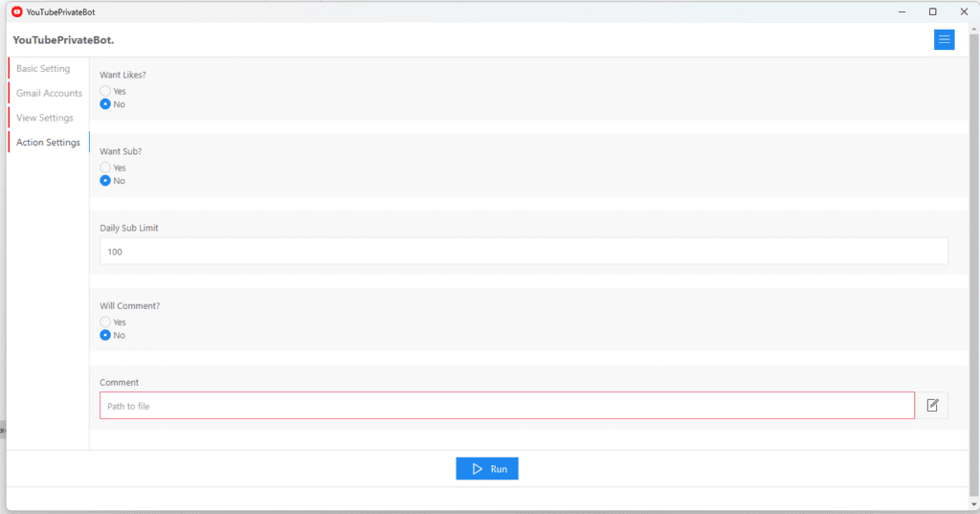The image size is (980, 514).
Task: Click the Comment file edit icon
Action: 932,406
